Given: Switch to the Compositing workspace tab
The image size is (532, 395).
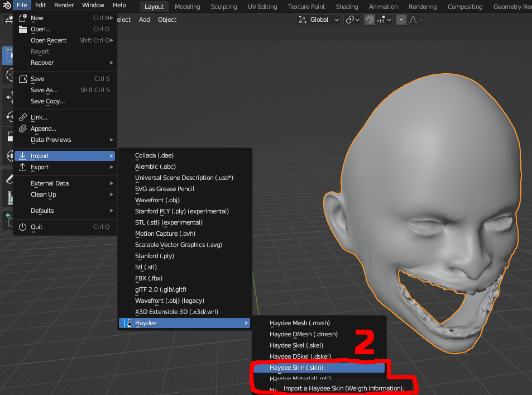Looking at the screenshot, I should [x=465, y=7].
